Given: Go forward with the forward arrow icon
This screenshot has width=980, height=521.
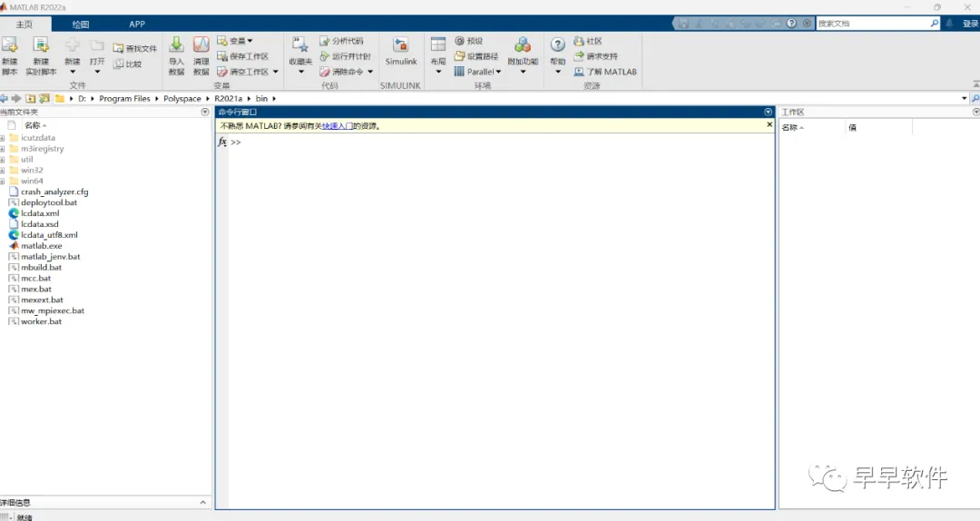Looking at the screenshot, I should point(16,98).
